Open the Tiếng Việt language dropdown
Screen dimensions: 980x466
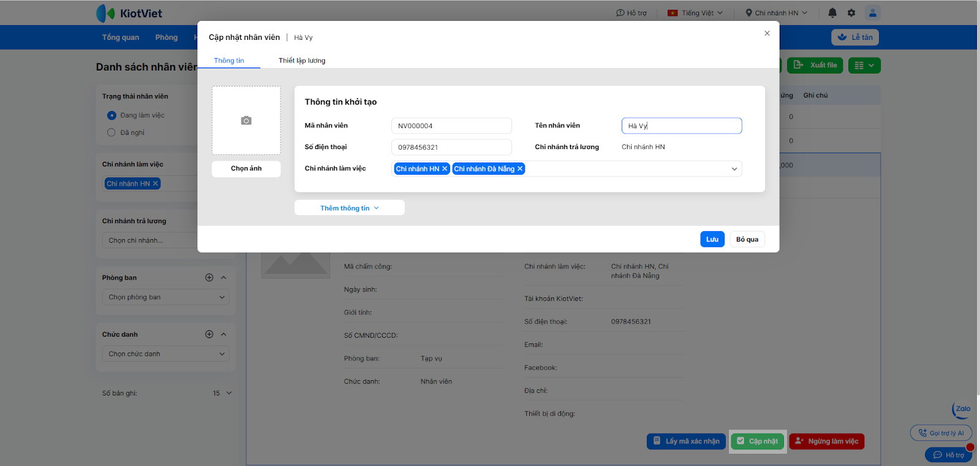(696, 13)
